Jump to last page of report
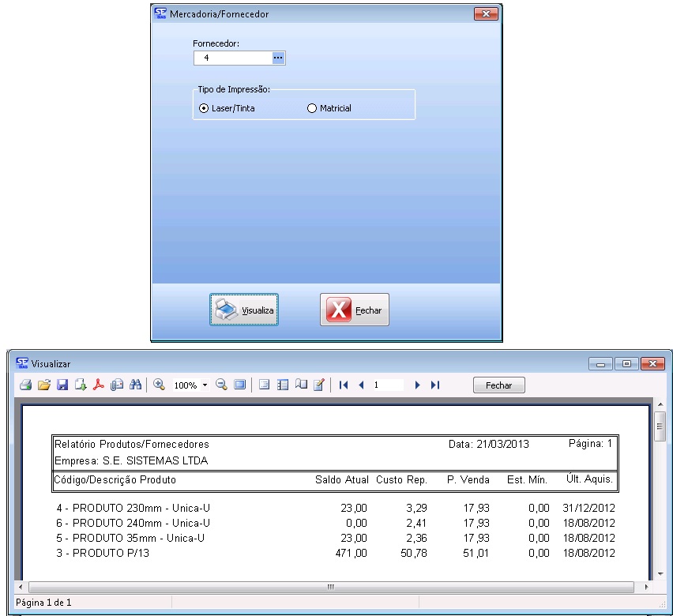 coord(434,385)
